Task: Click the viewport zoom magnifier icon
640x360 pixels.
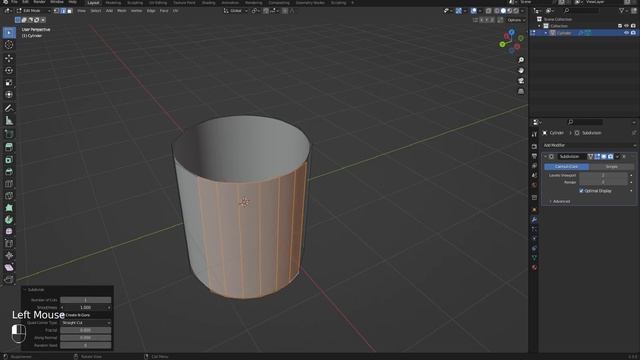Action: (521, 60)
